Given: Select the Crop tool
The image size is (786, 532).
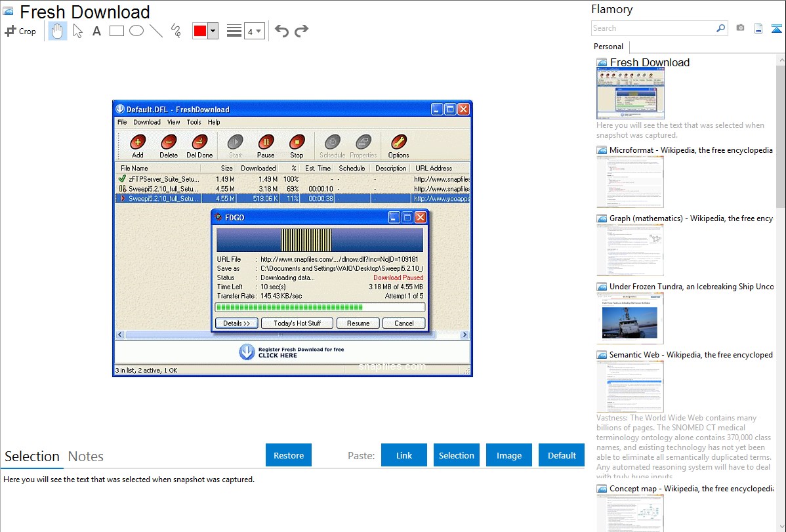Looking at the screenshot, I should pyautogui.click(x=20, y=31).
